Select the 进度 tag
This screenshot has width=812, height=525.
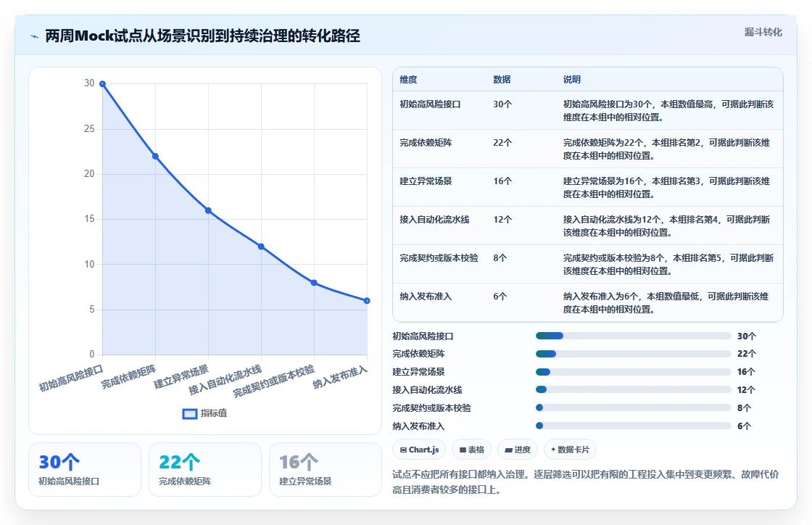point(518,450)
